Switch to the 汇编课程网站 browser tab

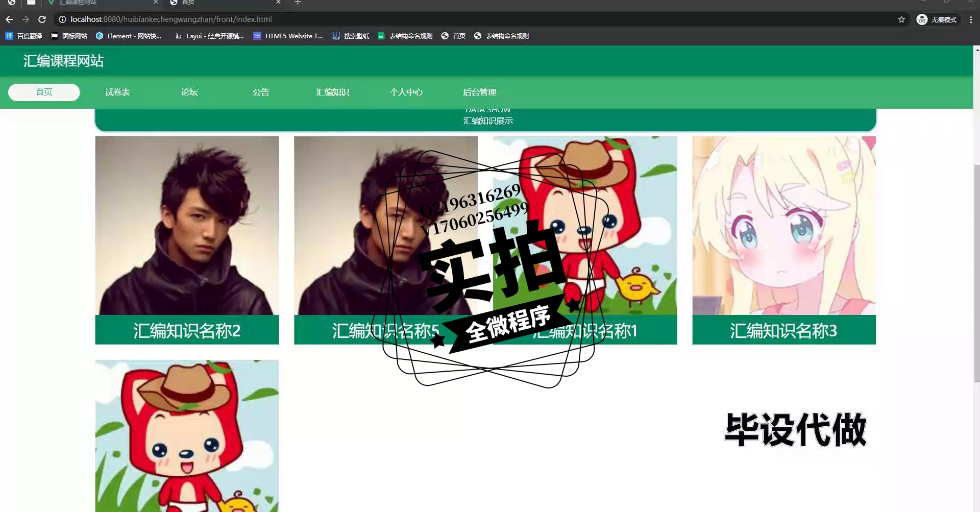[x=102, y=3]
